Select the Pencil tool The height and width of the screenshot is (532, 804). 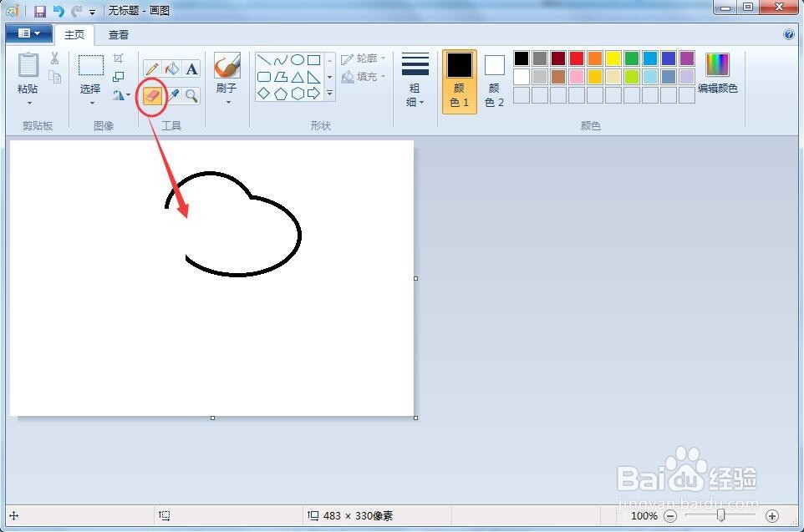(x=152, y=68)
